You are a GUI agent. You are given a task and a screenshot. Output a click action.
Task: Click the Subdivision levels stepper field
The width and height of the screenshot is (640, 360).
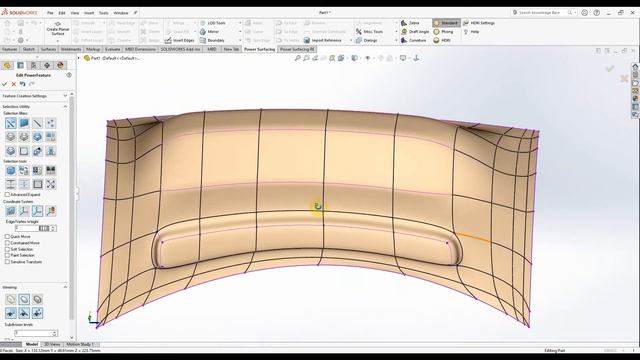coord(36,333)
